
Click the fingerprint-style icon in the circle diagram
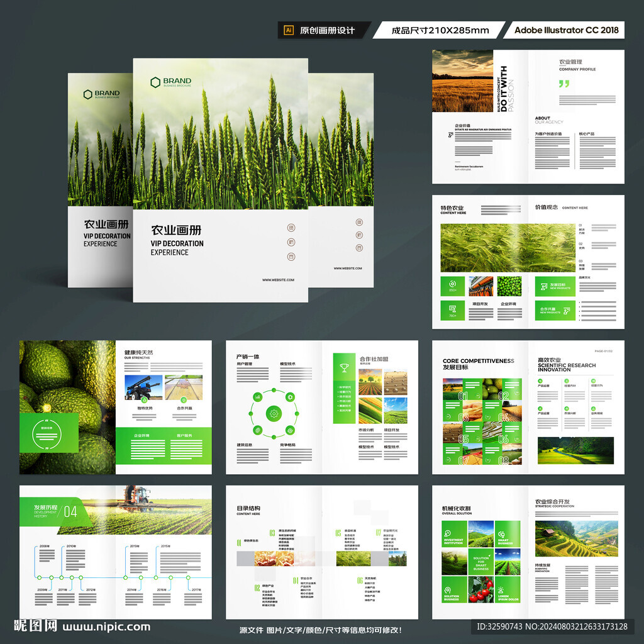257,430
